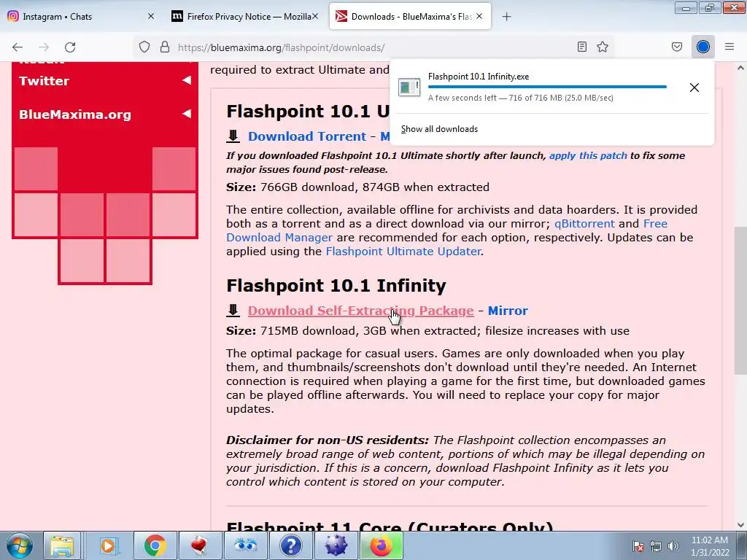Viewport: 747px width, 560px height.
Task: Close the Instagram Chats tab
Action: (x=151, y=16)
